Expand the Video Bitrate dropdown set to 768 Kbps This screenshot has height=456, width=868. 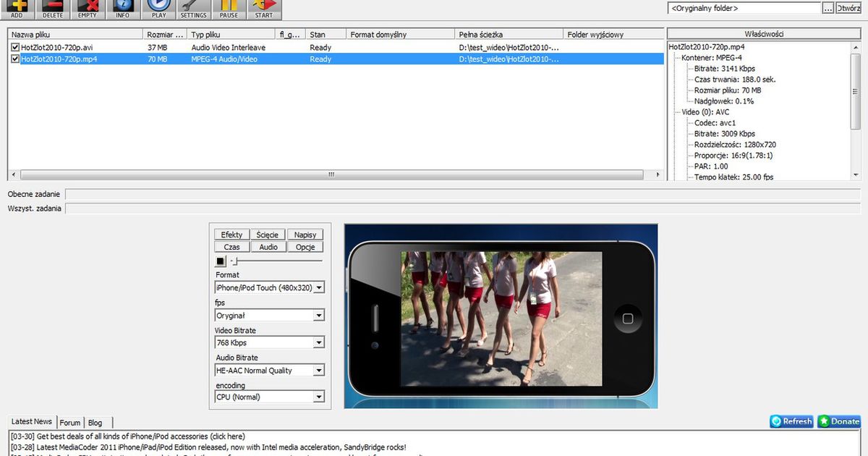coord(319,342)
